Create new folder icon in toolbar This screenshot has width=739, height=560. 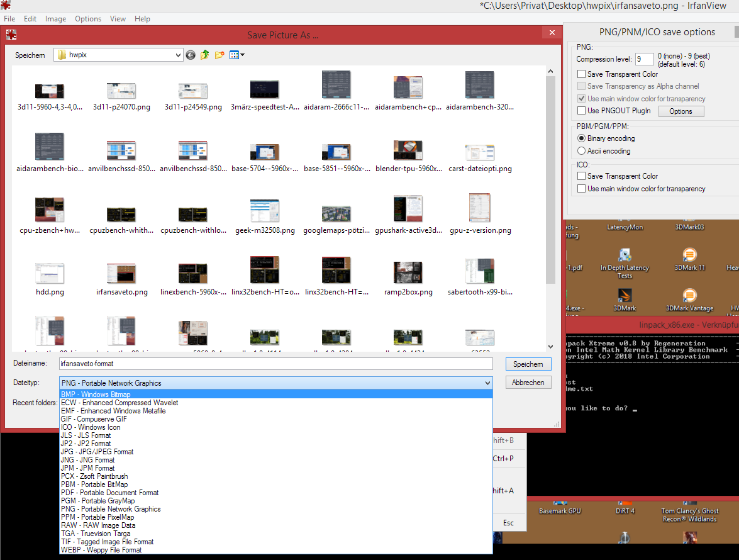click(219, 55)
